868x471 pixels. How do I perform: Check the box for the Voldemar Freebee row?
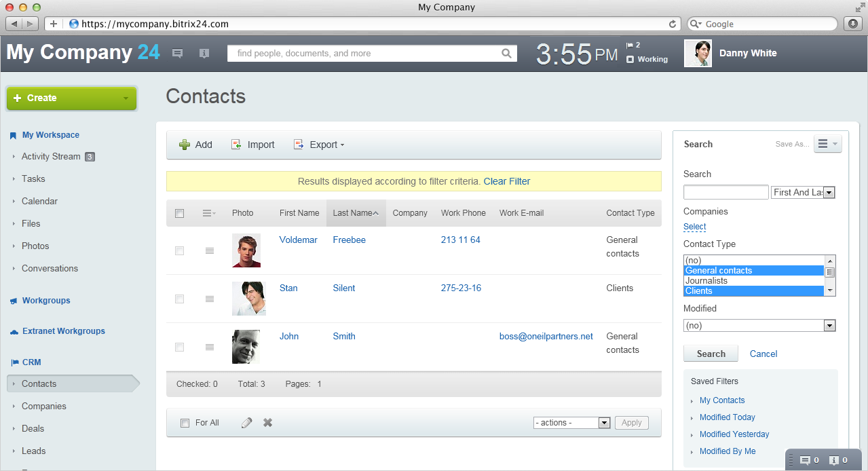point(180,250)
